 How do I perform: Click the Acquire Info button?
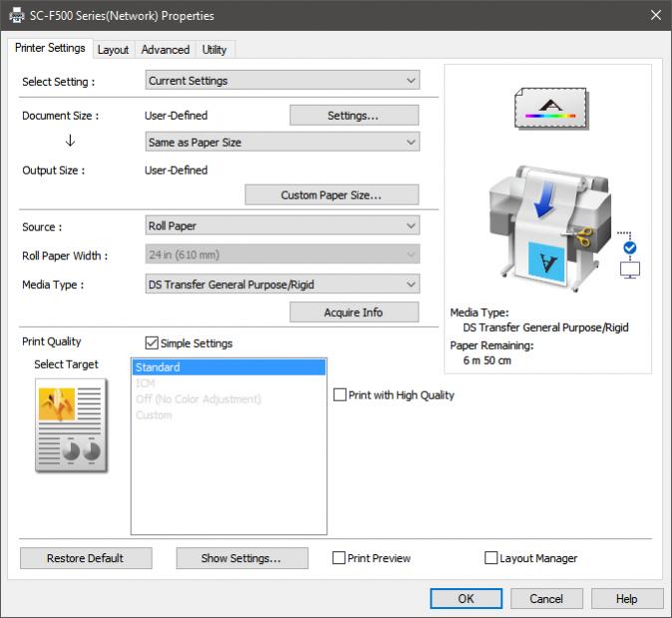coord(354,312)
